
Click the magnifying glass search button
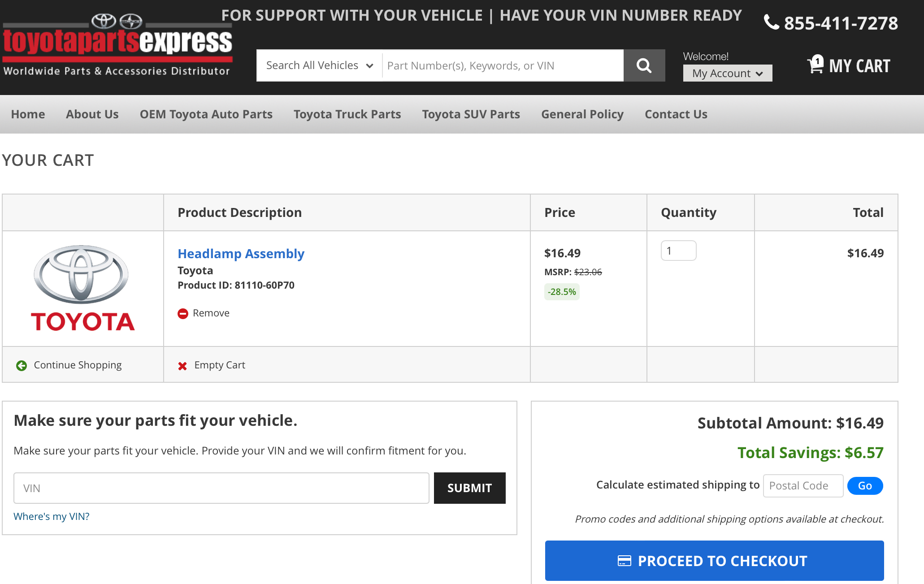(644, 65)
